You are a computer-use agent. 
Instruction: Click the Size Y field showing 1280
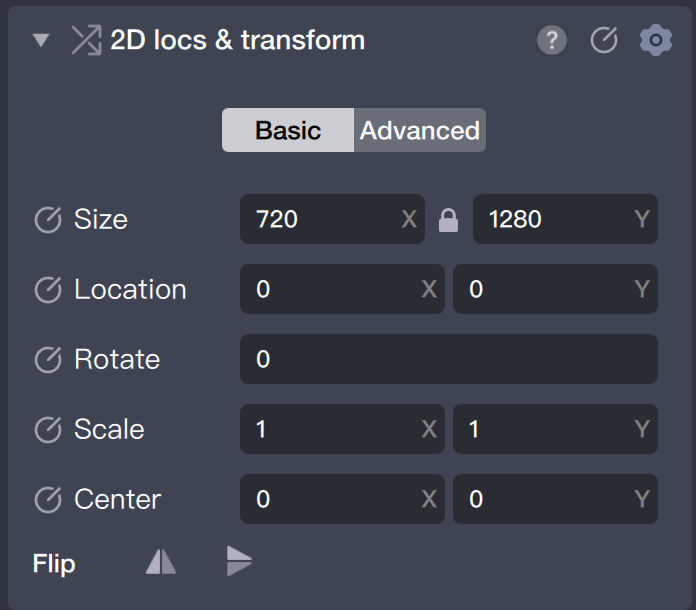(555, 219)
